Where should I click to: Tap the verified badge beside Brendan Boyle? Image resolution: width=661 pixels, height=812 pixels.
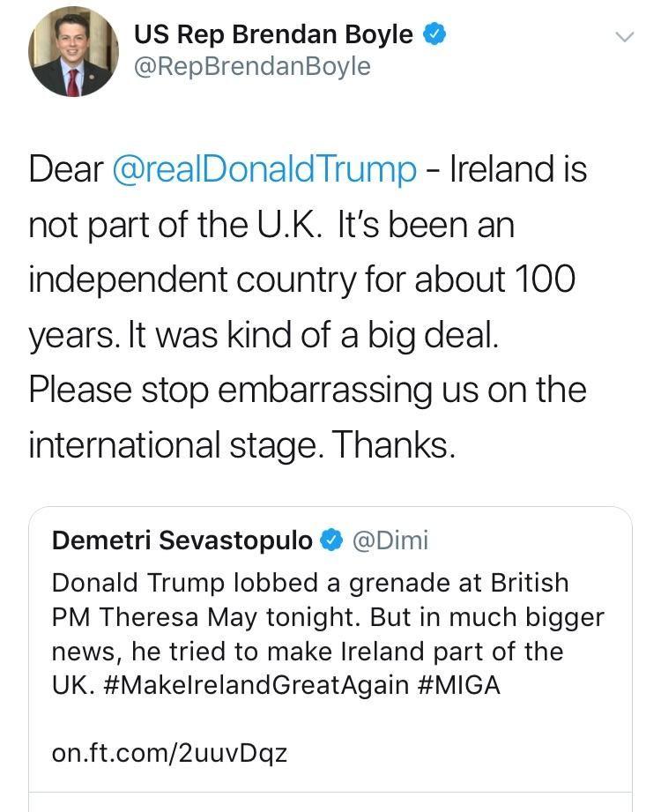pyautogui.click(x=434, y=35)
